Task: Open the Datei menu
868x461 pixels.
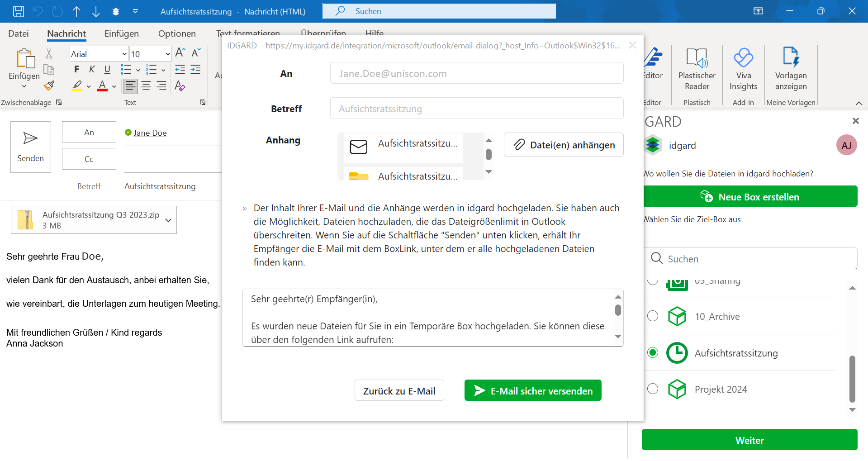Action: click(x=19, y=33)
